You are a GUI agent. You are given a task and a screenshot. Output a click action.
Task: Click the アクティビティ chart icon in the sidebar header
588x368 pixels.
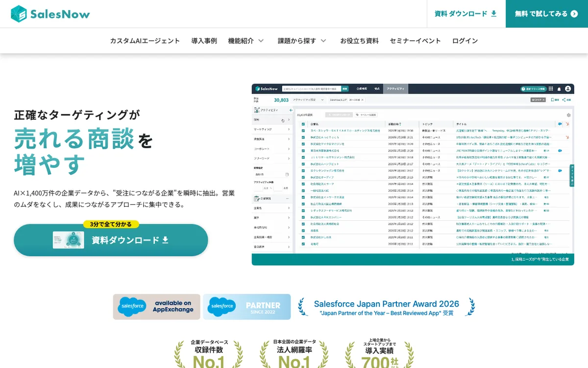pos(257,110)
